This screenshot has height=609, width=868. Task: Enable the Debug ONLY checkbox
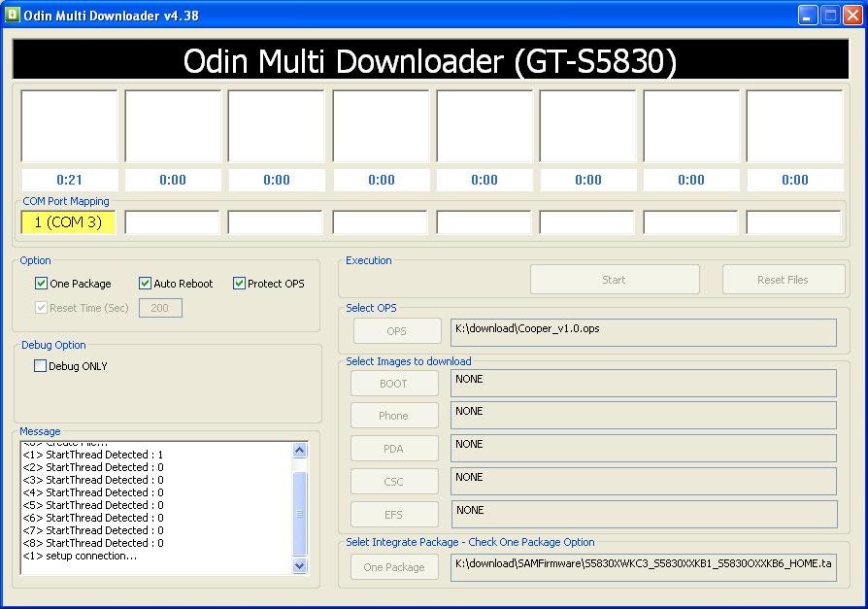tap(40, 366)
